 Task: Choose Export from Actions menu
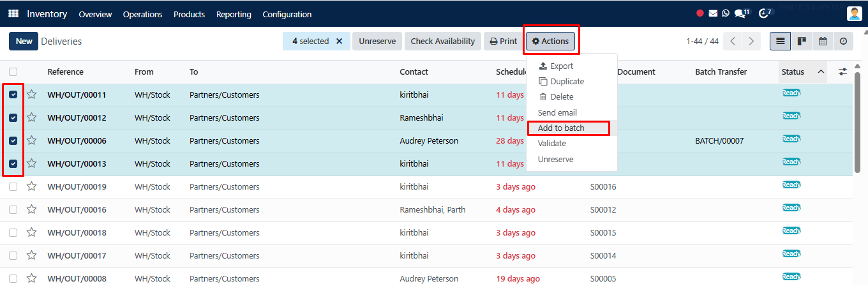(x=556, y=66)
